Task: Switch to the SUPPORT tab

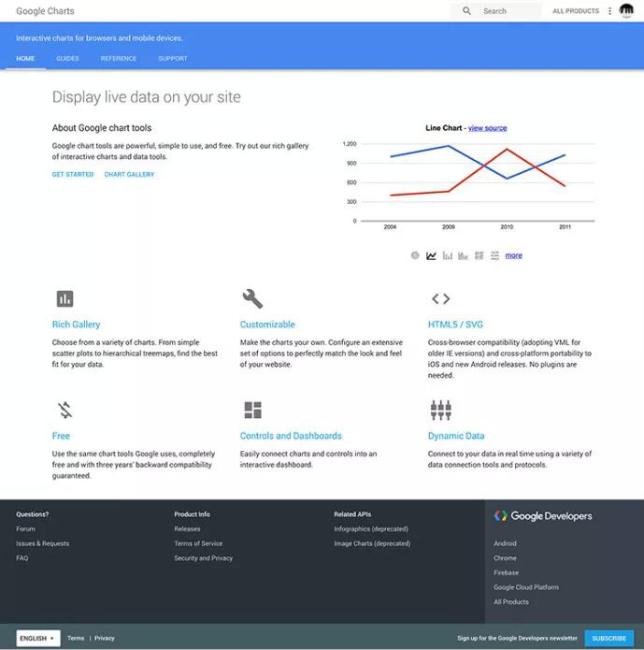Action: (x=173, y=58)
